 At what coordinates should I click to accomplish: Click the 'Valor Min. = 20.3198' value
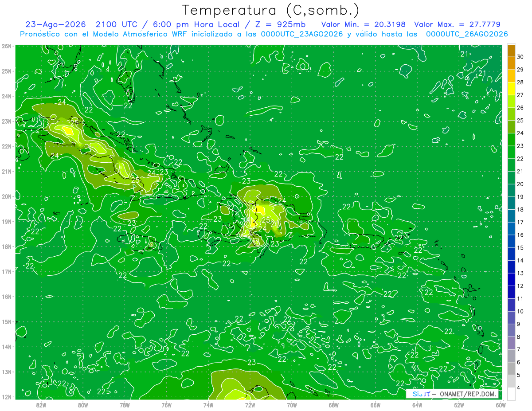[363, 24]
